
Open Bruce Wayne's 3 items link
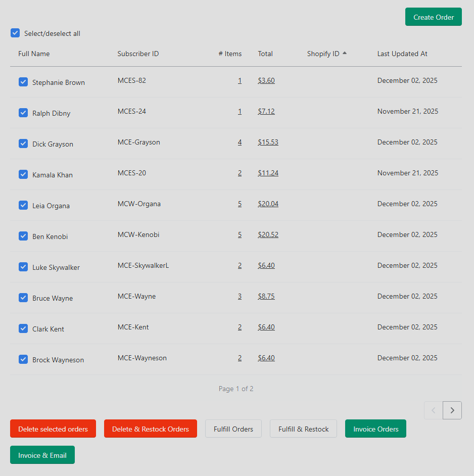click(240, 296)
